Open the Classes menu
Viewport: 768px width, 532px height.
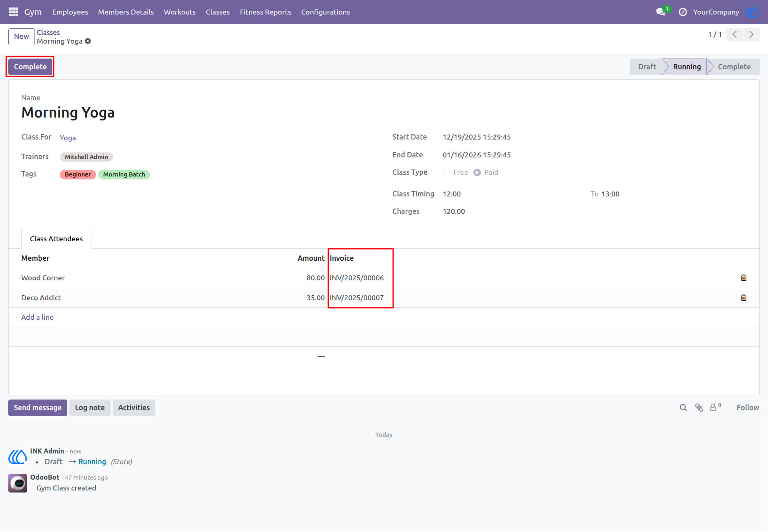(x=218, y=12)
